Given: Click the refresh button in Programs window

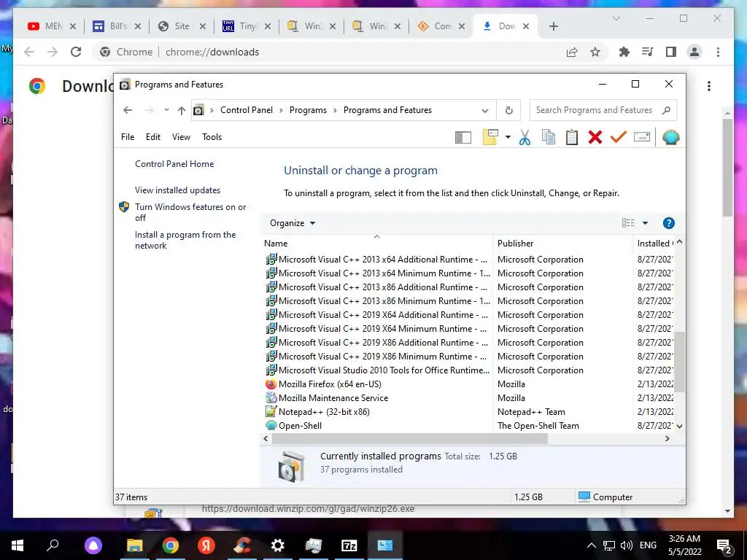Looking at the screenshot, I should click(x=508, y=111).
